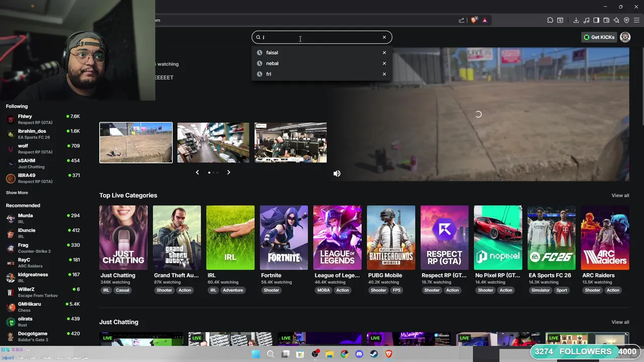The height and width of the screenshot is (362, 644).
Task: Open the PUBG Mobile category card
Action: click(x=391, y=238)
